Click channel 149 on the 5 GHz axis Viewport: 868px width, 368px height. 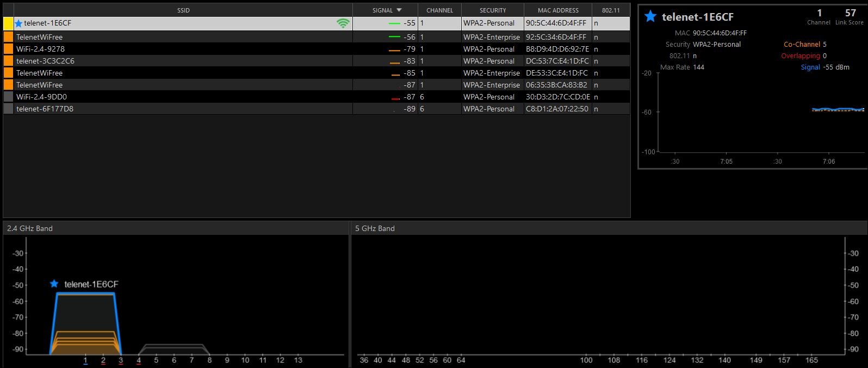(x=756, y=360)
